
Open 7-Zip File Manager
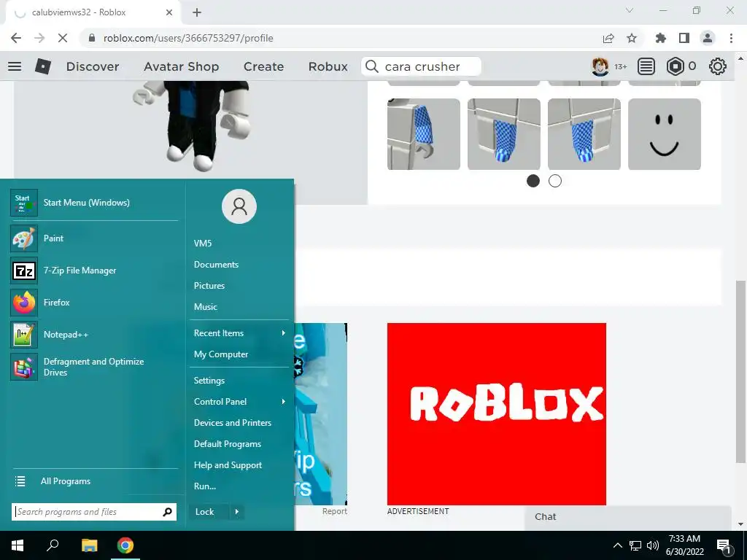coord(94,271)
